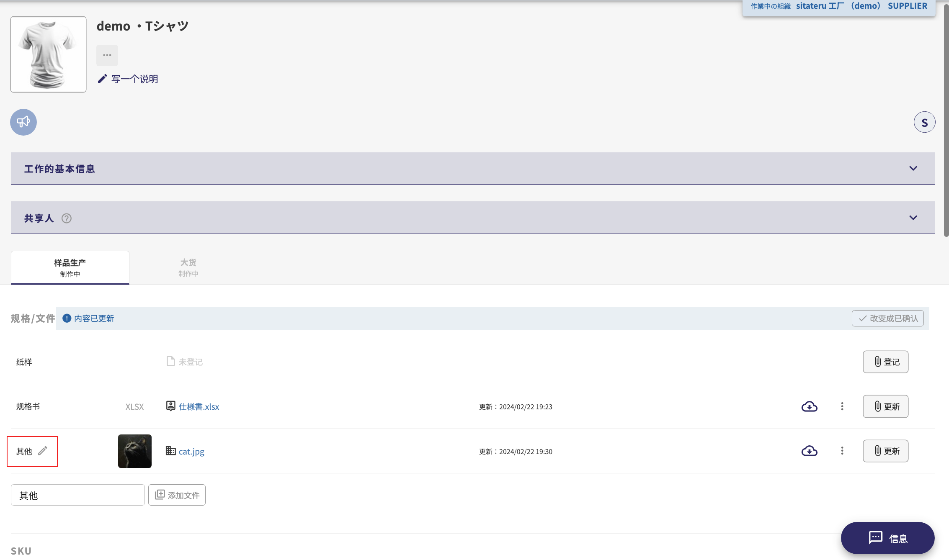This screenshot has height=560, width=949.
Task: Click the 其他 file category input field
Action: coord(78,495)
